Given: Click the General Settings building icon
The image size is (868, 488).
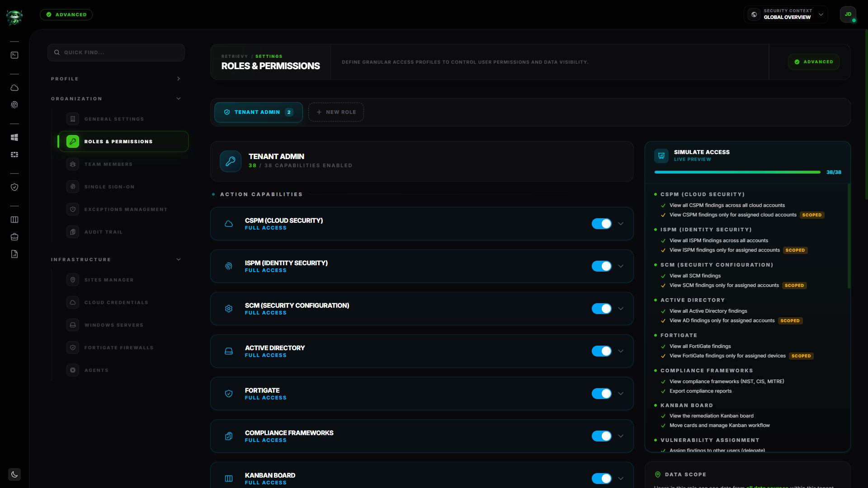Looking at the screenshot, I should click(x=73, y=119).
